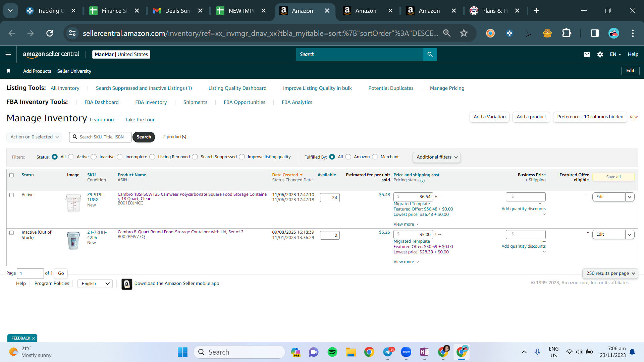View site information icon in address bar
The width and height of the screenshot is (644, 362).
pos(72,33)
